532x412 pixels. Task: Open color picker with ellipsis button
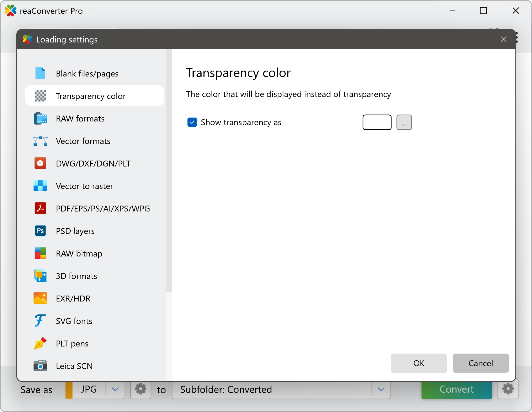tap(404, 122)
